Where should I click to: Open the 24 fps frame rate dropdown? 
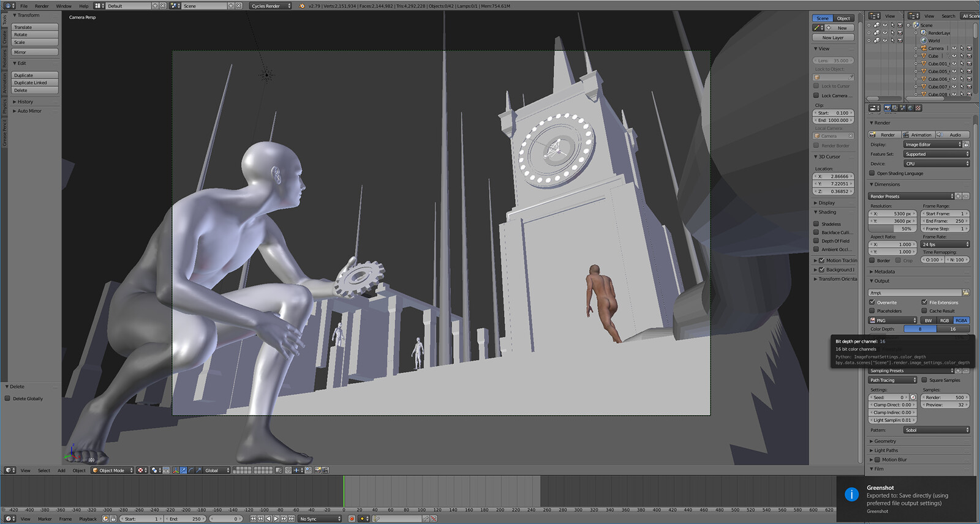coord(945,244)
